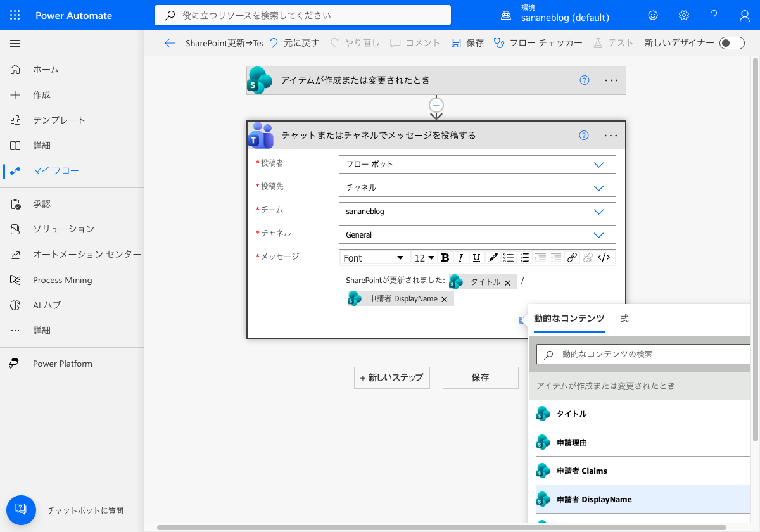Open the チーム dropdown
This screenshot has width=760, height=532.
pos(478,211)
